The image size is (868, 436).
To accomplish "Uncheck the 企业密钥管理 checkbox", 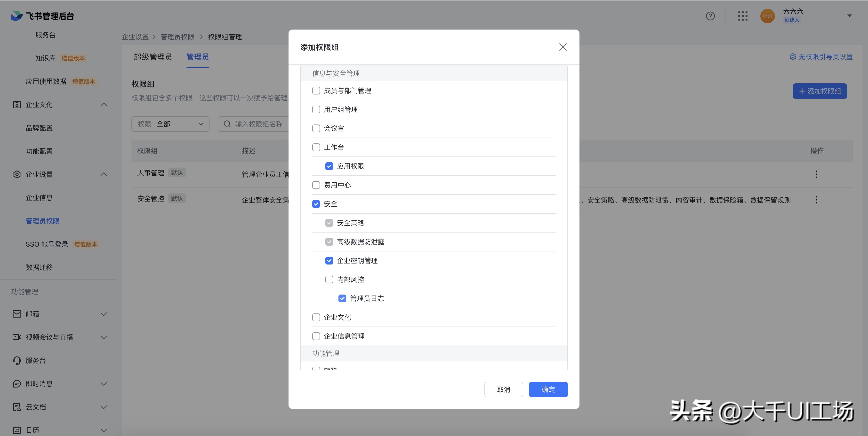I will tap(329, 261).
